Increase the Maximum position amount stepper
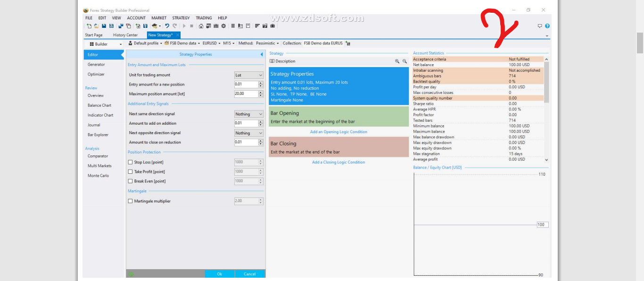This screenshot has width=644, height=281. tap(261, 92)
